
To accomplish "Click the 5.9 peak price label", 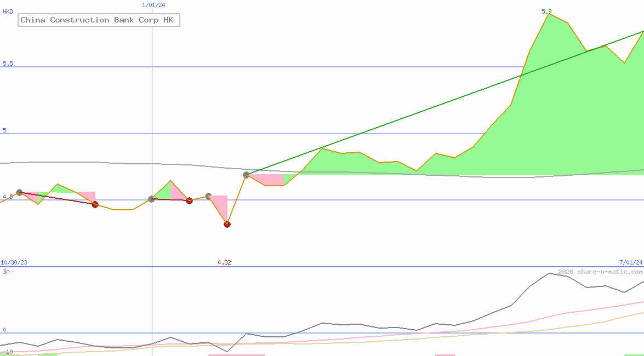I will pos(546,12).
